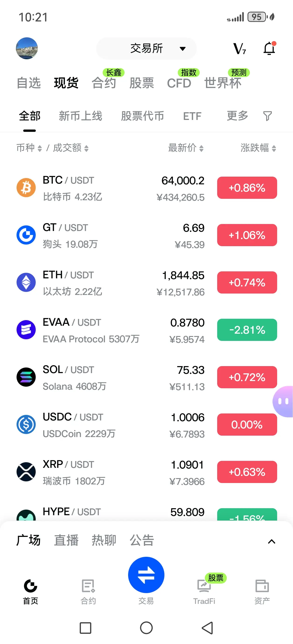Screen dimensions: 293x644
Task: Sort list by 成交额
Action: click(x=71, y=148)
